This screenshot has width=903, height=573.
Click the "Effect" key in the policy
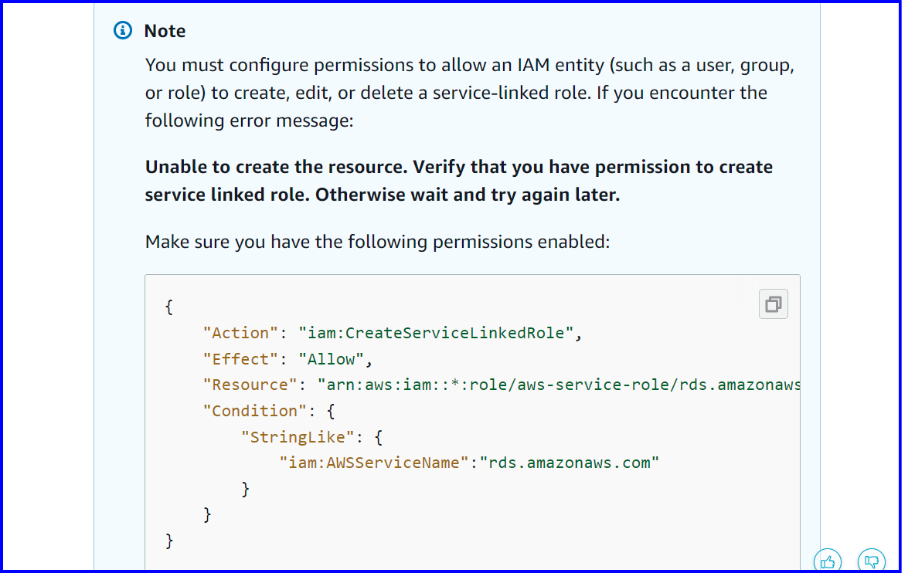[x=241, y=359]
